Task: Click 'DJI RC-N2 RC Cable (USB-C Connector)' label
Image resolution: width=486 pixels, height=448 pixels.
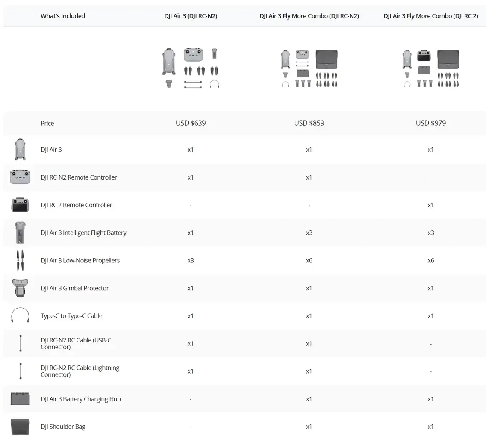Action: 76,344
